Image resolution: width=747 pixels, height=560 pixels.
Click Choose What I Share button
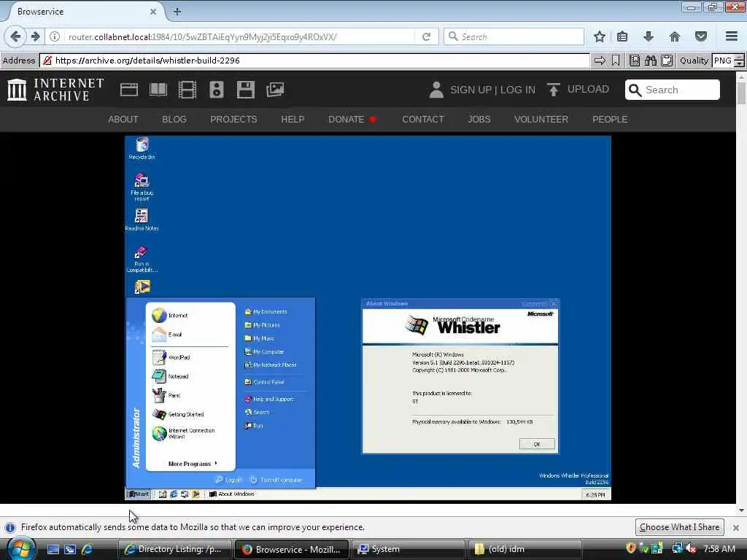[679, 527]
